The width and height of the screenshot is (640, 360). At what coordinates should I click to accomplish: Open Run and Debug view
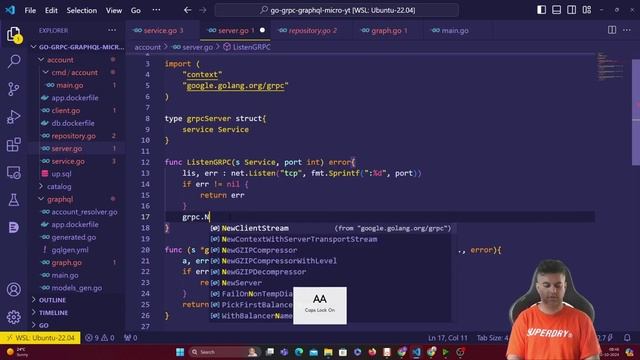[x=14, y=117]
